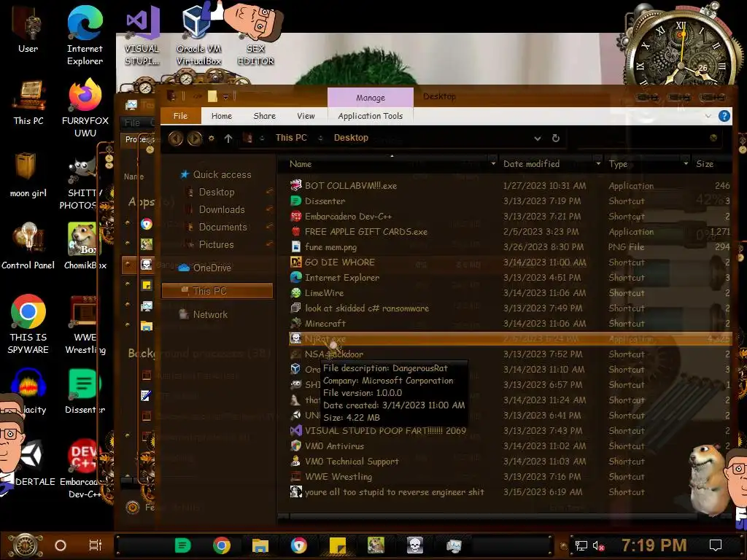Screen dimensions: 747x560
Task: Select the Manage contextual tab
Action: coord(370,97)
